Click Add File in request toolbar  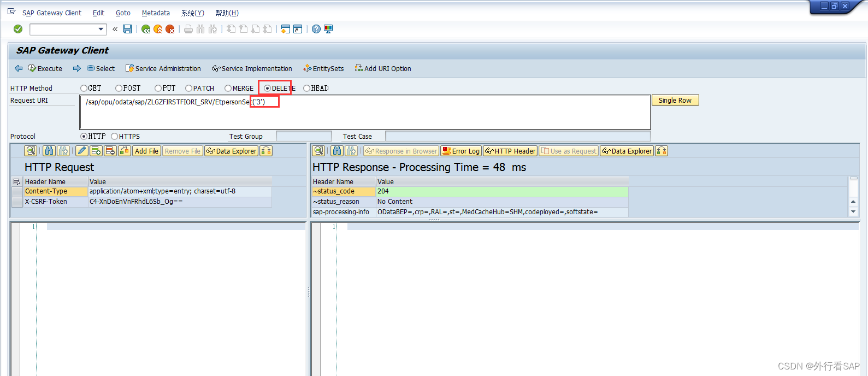[x=146, y=151]
